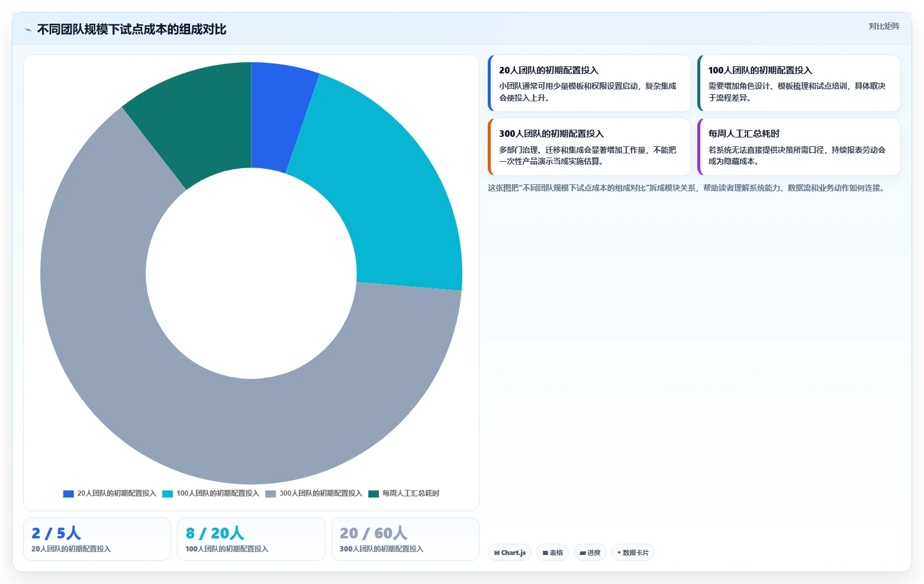Click the 20 / 60人 statistic value
The image size is (924, 584).
coord(374,533)
